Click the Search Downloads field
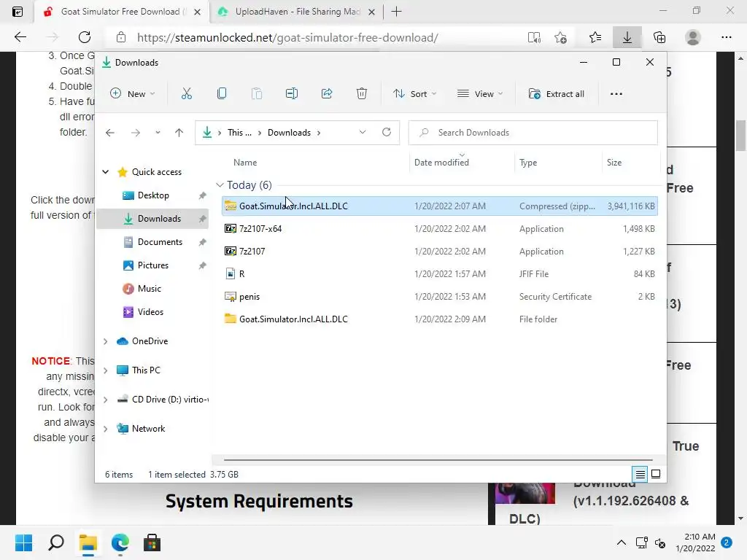The height and width of the screenshot is (560, 747). coord(533,133)
